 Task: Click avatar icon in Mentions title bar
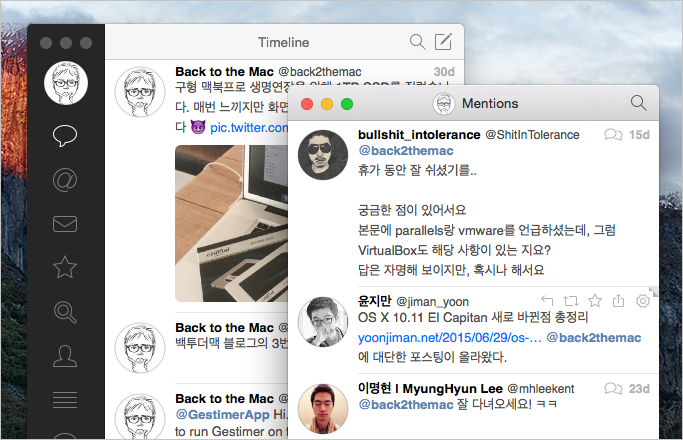[443, 104]
